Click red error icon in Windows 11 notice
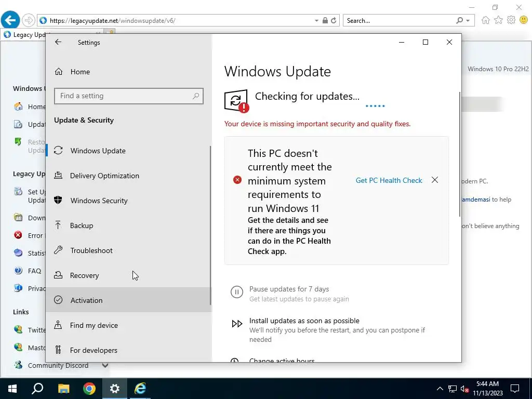This screenshot has width=532, height=399. coord(237,180)
